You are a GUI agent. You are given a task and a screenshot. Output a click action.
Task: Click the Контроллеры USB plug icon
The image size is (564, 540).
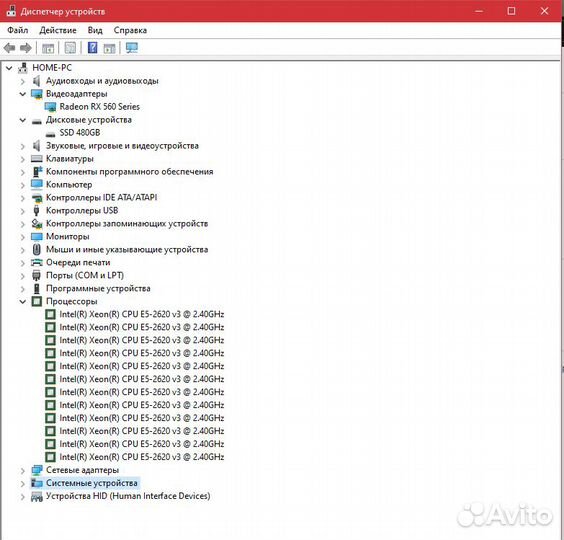36,210
